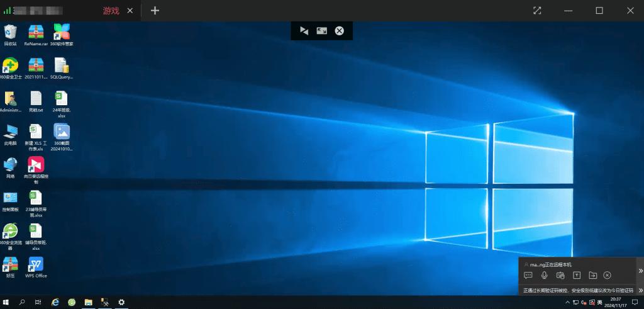Click the network tray icon
644x309 pixels.
click(x=576, y=303)
